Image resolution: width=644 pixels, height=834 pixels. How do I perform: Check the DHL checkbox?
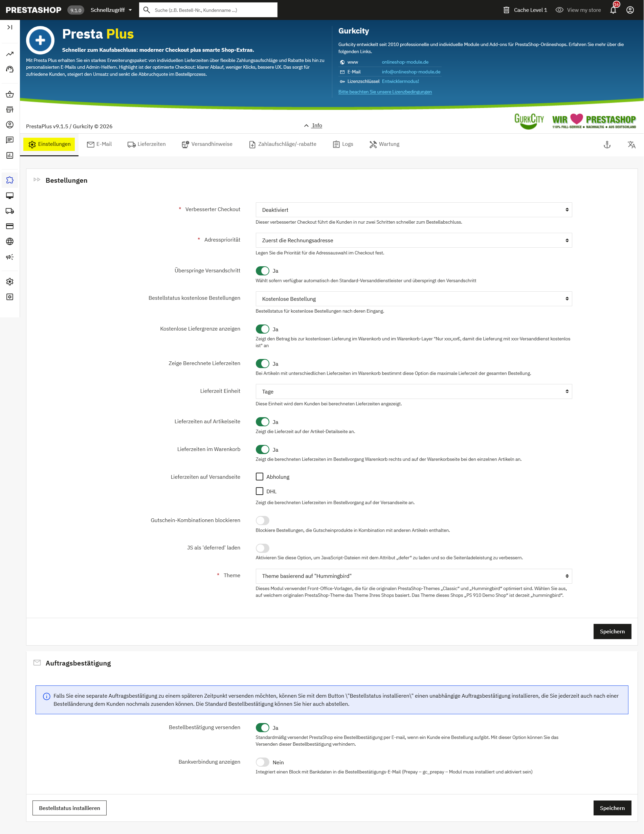coord(260,492)
